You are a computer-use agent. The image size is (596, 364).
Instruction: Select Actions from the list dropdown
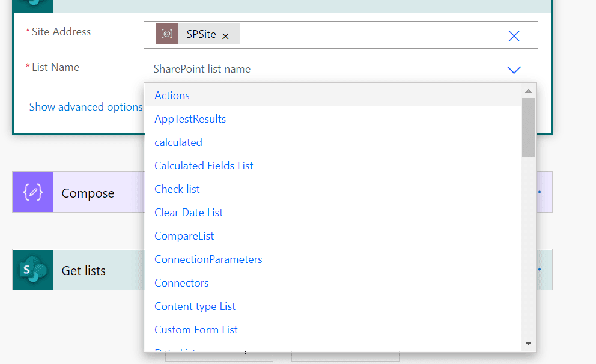click(x=333, y=96)
